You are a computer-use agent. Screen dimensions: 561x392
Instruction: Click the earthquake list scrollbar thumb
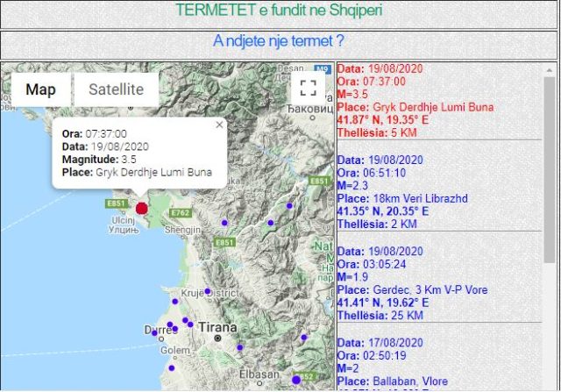click(550, 170)
